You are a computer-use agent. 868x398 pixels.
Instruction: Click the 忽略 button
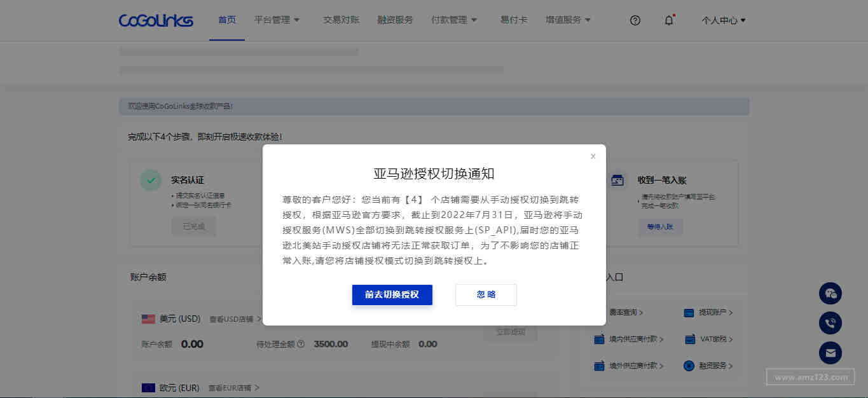pyautogui.click(x=486, y=295)
